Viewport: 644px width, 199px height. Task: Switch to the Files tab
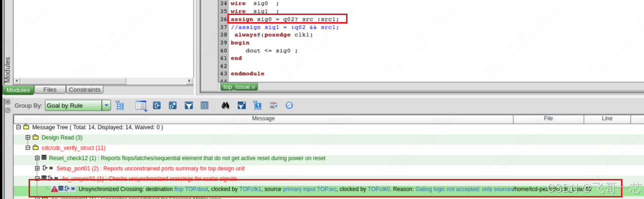50,90
